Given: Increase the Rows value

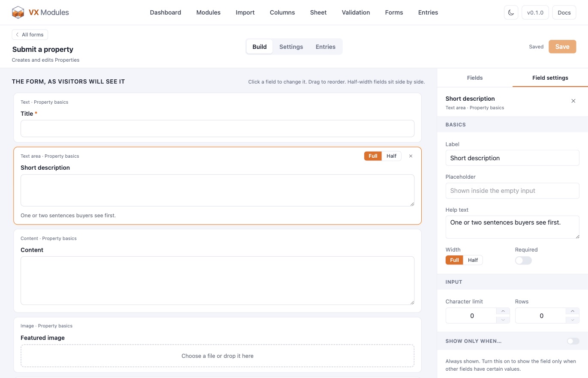Looking at the screenshot, I should [x=572, y=312].
